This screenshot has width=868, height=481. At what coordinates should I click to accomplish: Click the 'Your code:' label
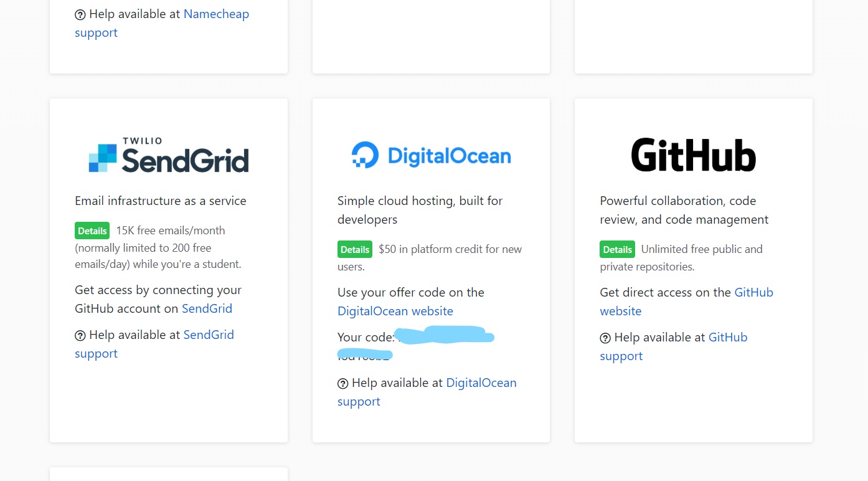click(x=366, y=337)
